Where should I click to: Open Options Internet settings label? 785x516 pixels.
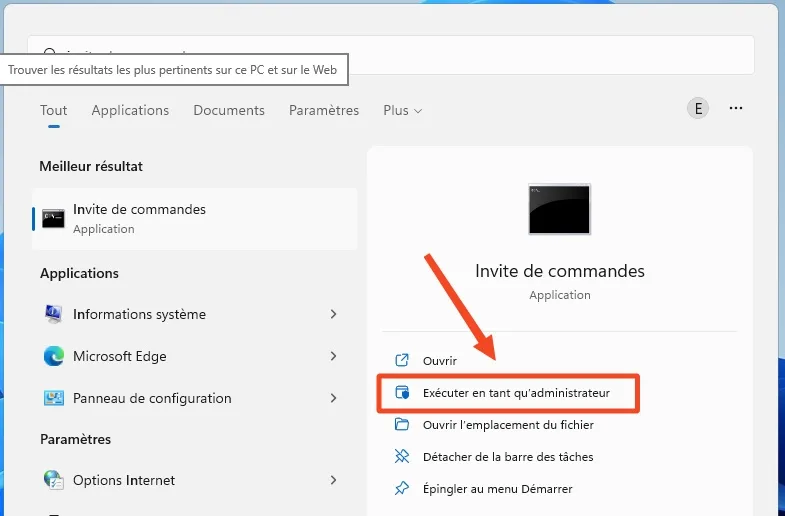[x=124, y=480]
